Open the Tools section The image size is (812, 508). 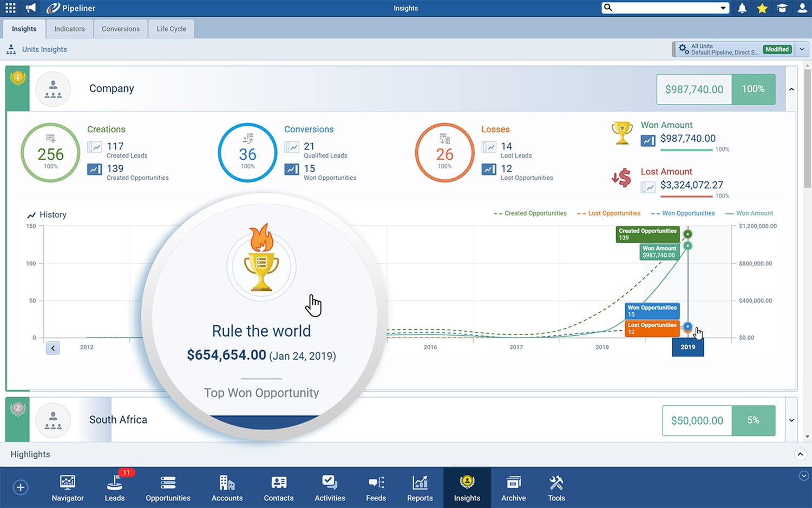556,487
